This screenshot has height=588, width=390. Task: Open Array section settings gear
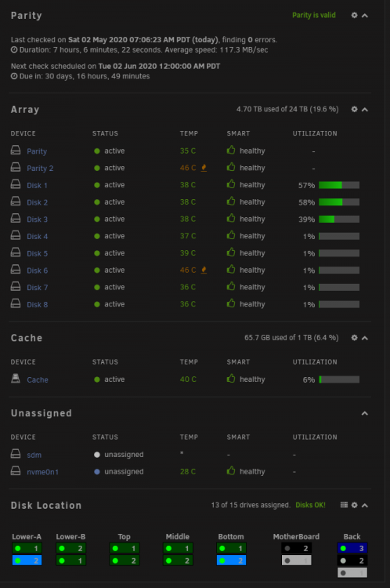tap(354, 109)
